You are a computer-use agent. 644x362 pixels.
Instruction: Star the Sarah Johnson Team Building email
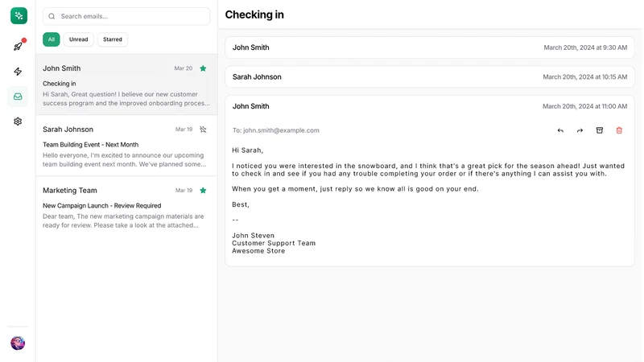pos(203,130)
